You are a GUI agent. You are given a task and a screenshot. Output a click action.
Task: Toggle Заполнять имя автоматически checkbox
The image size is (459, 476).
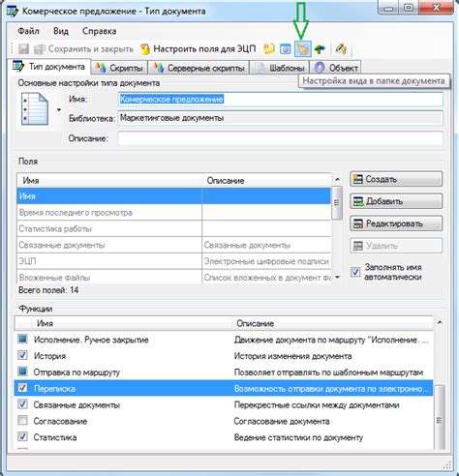[x=355, y=272]
